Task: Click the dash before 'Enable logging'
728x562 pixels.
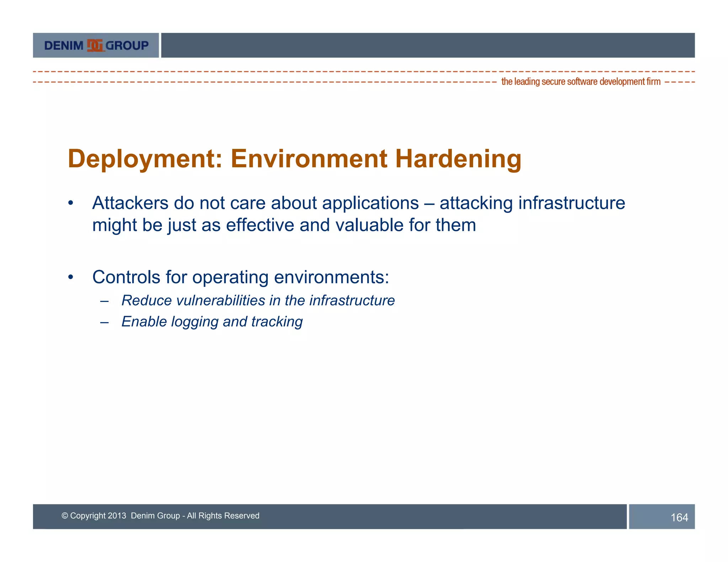Action: pyautogui.click(x=104, y=323)
